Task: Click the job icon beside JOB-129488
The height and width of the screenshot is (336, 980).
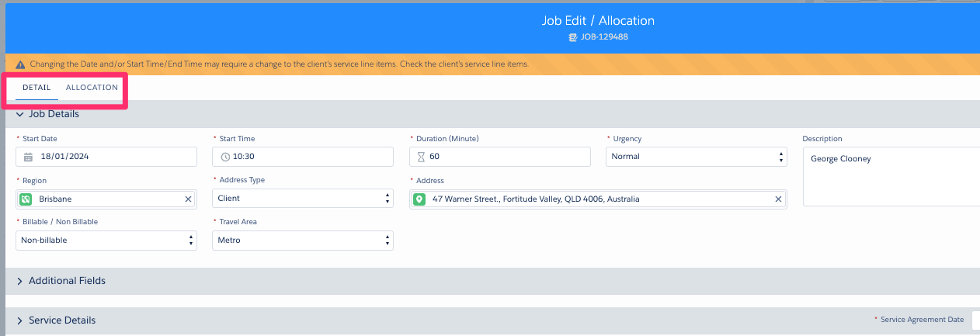Action: (573, 36)
